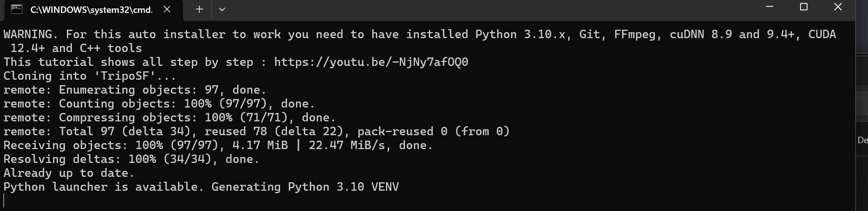Open the youtu.be tutorial link
Image resolution: width=868 pixels, height=211 pixels.
[x=371, y=62]
